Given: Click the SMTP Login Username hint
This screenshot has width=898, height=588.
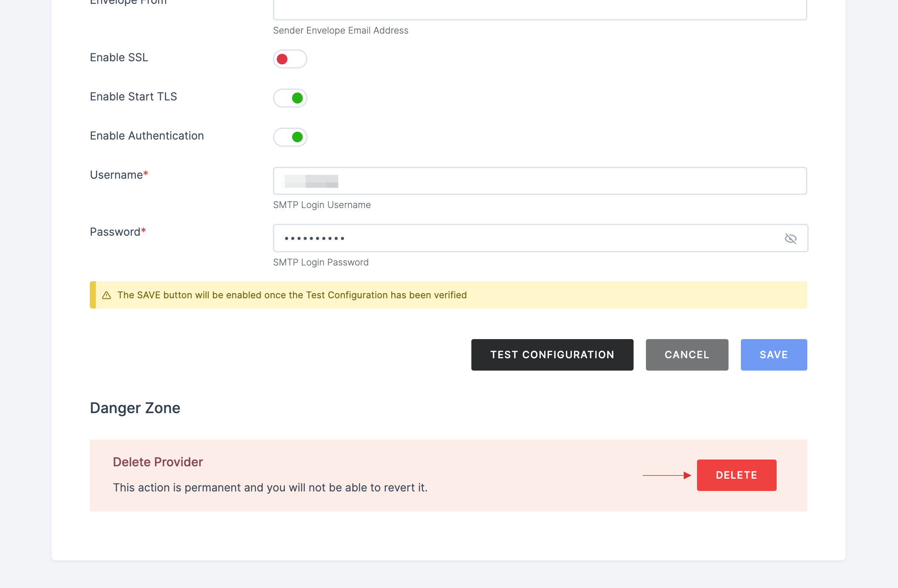Looking at the screenshot, I should click(x=322, y=205).
